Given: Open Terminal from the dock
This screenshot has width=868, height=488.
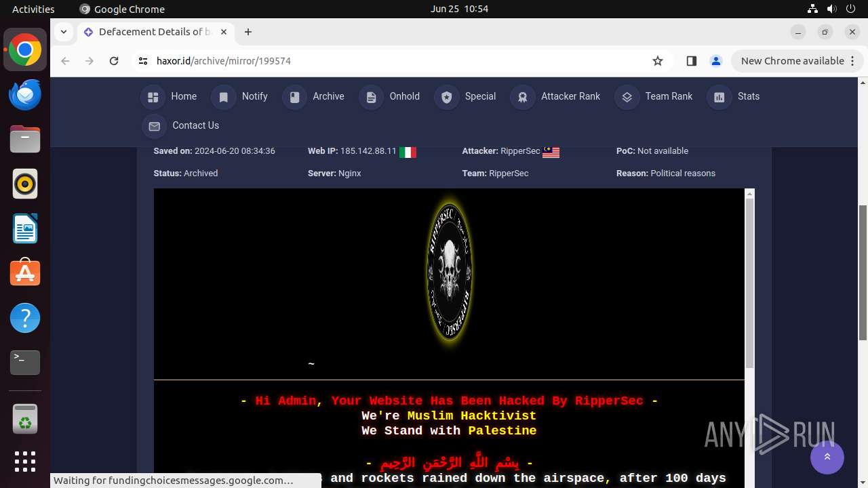Looking at the screenshot, I should 25,363.
